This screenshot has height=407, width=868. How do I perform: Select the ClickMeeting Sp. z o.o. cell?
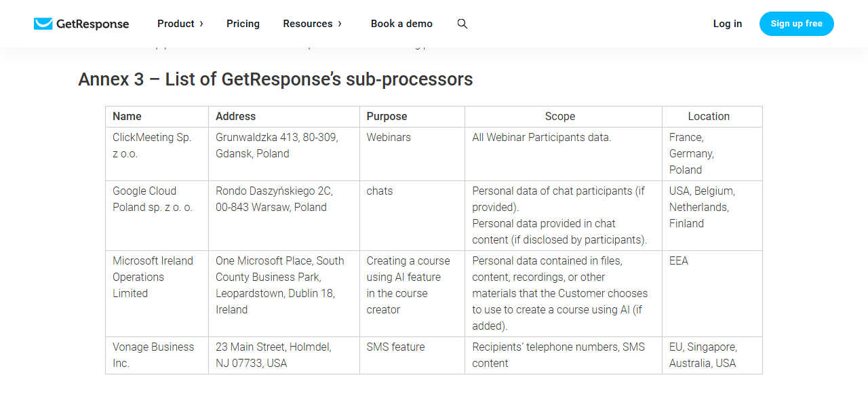(x=157, y=154)
